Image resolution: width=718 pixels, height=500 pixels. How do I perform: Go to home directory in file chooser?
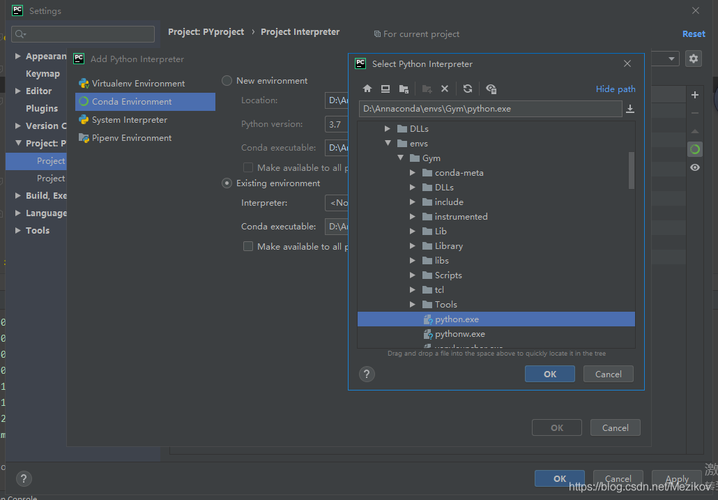[x=367, y=89]
